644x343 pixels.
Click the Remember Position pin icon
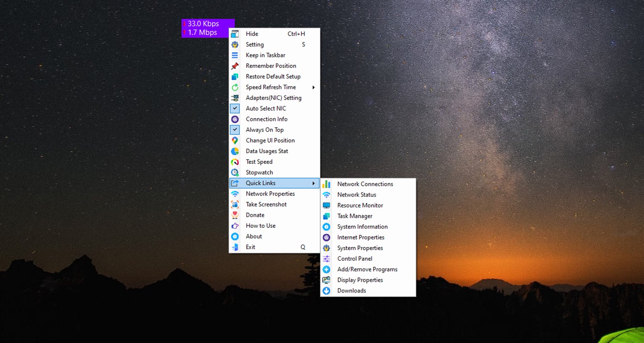(235, 66)
